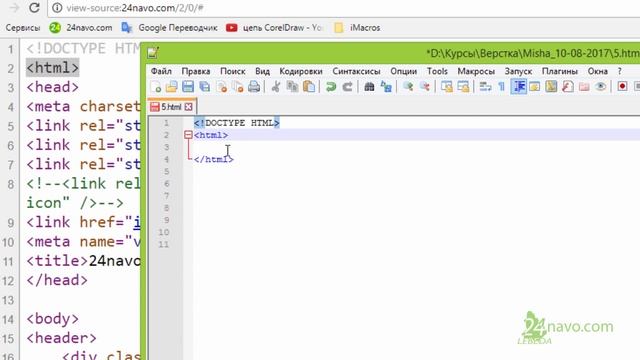
Task: Click the Paste clipboard icon
Action: [309, 87]
